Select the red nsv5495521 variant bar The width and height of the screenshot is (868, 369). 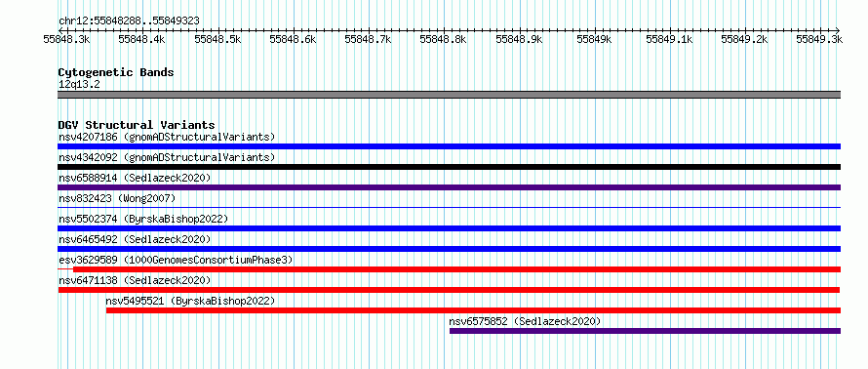coord(473,310)
